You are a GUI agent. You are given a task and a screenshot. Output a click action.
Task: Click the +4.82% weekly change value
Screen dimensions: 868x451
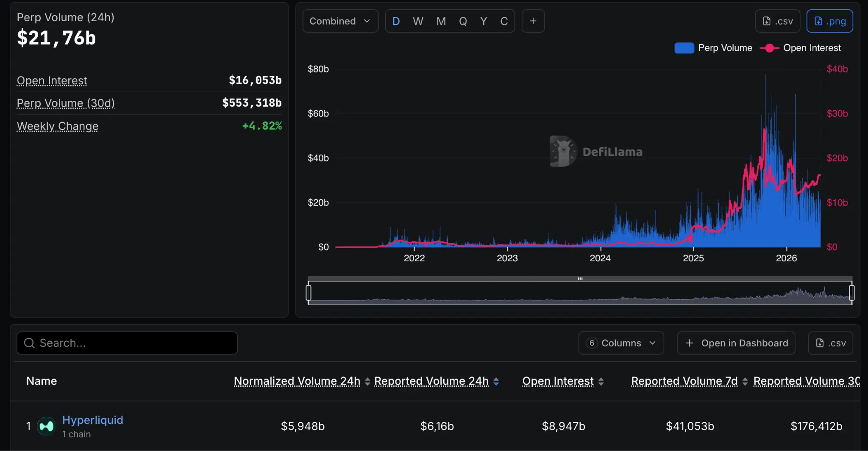[262, 126]
